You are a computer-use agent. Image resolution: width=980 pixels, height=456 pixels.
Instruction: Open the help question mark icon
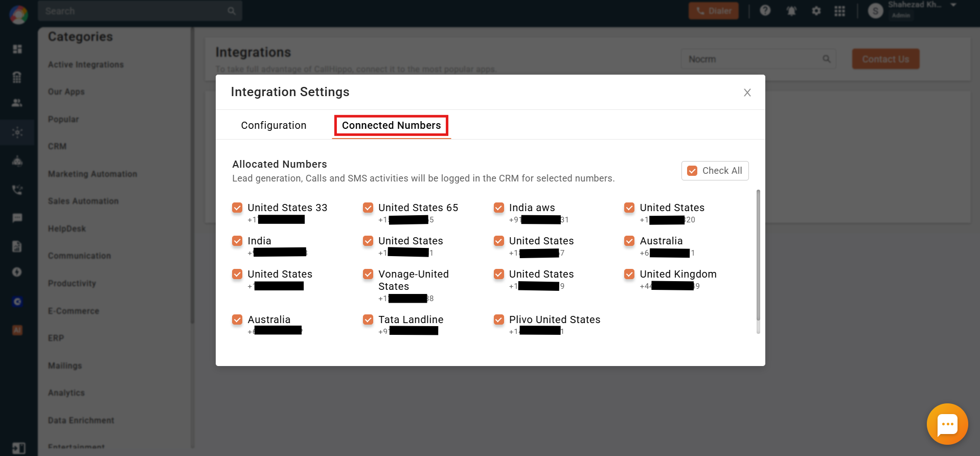[x=765, y=10]
